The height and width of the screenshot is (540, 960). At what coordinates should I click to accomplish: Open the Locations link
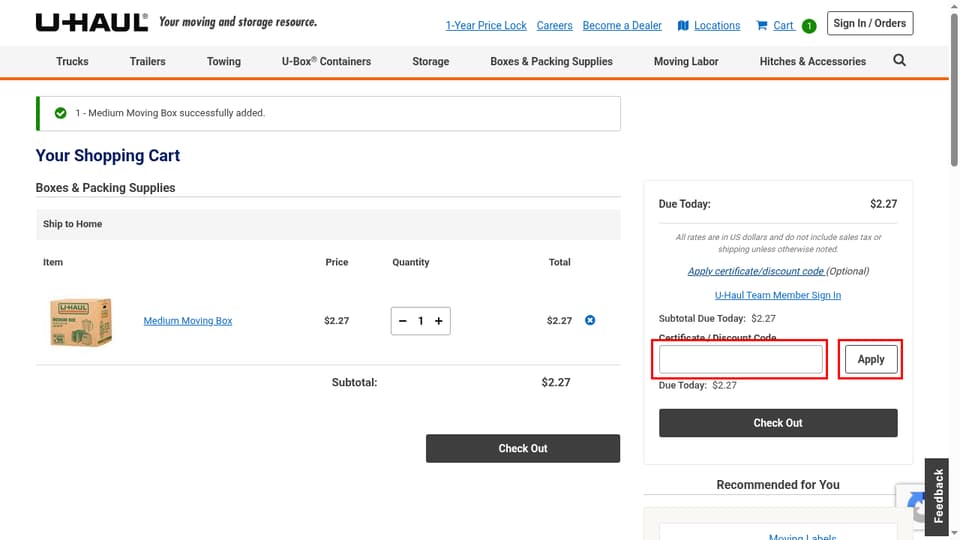pos(717,26)
